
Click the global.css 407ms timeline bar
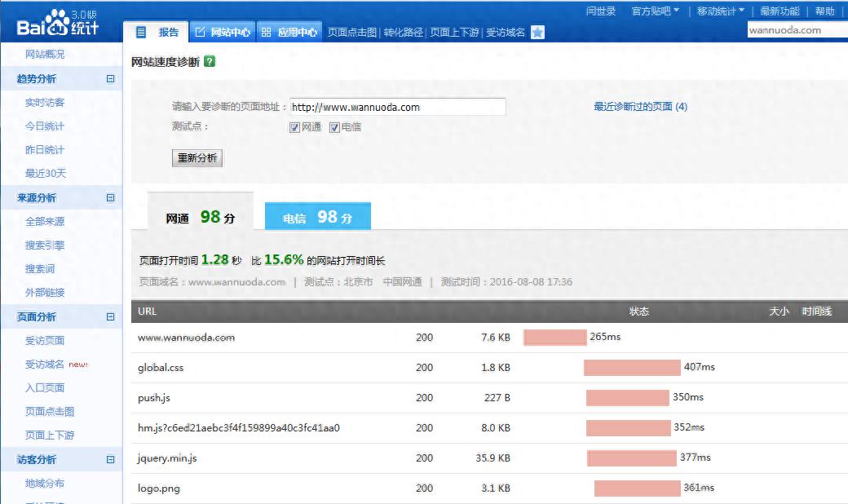tap(632, 368)
